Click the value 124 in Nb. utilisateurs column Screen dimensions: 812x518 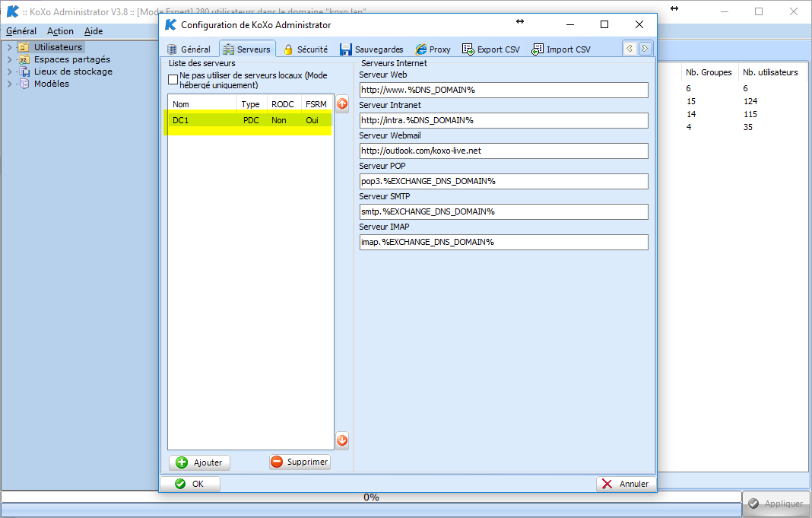[x=750, y=101]
